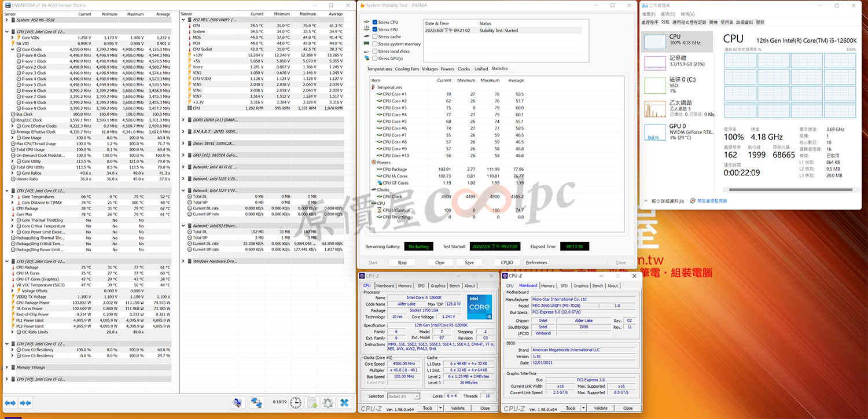Image resolution: width=868 pixels, height=419 pixels.
Task: Click Validate in left CPU-Z window
Action: click(x=458, y=408)
